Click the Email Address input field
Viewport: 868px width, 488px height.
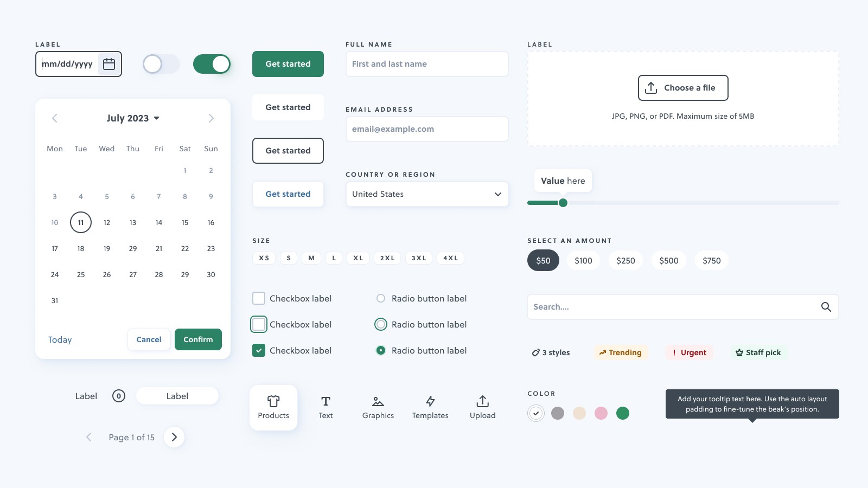tap(427, 129)
